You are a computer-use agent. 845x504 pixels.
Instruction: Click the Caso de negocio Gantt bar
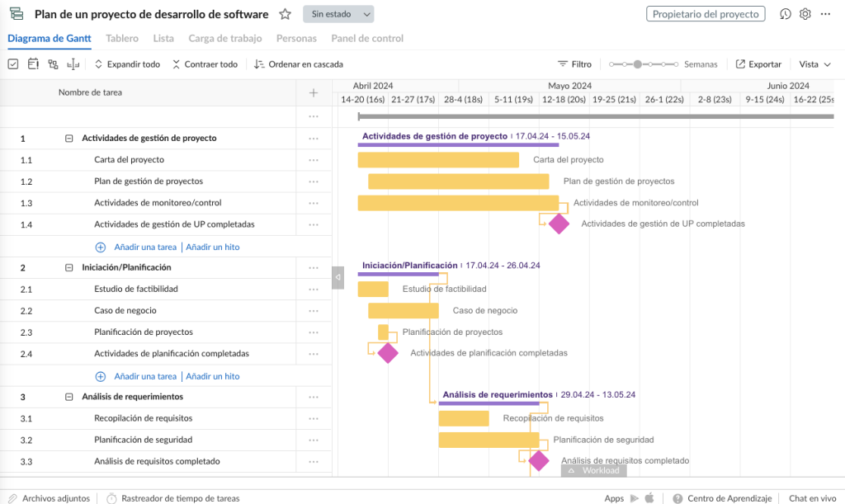coord(403,311)
